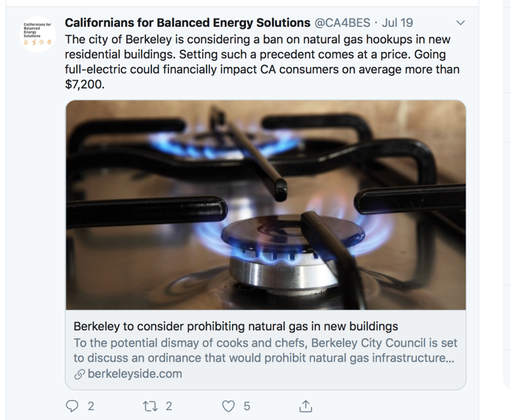
Task: Open article headline about Berkeley prohibiting natural gas
Action: tap(236, 326)
